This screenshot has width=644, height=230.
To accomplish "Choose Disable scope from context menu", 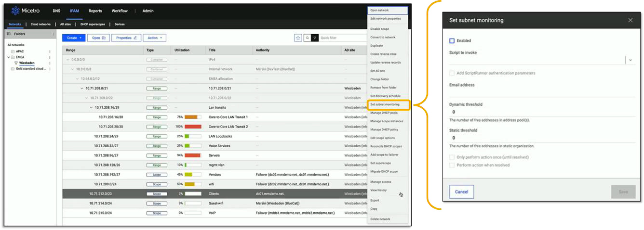I will coord(388,29).
